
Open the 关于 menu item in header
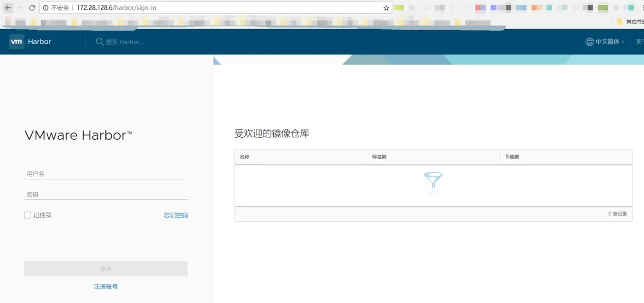pos(639,42)
